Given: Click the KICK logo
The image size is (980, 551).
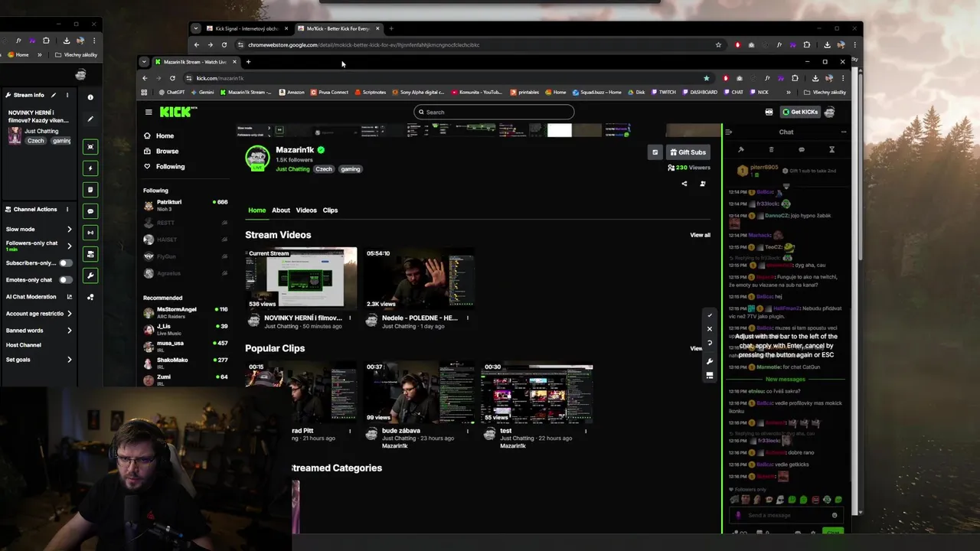Looking at the screenshot, I should (x=178, y=112).
